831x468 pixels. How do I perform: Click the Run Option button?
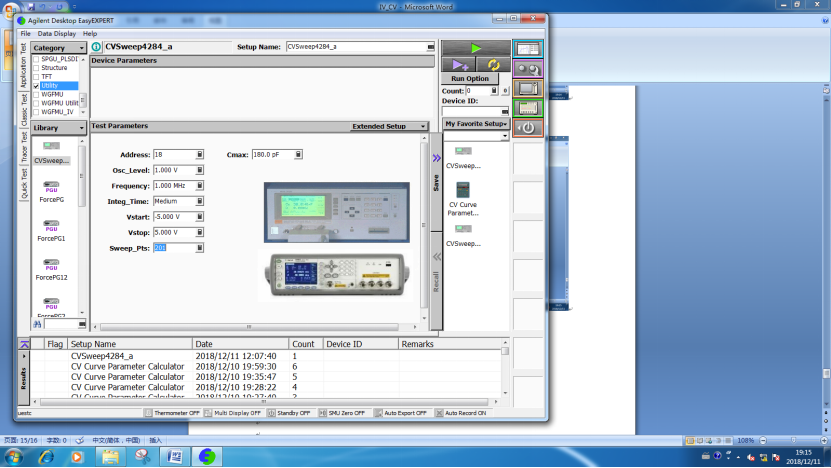point(470,78)
